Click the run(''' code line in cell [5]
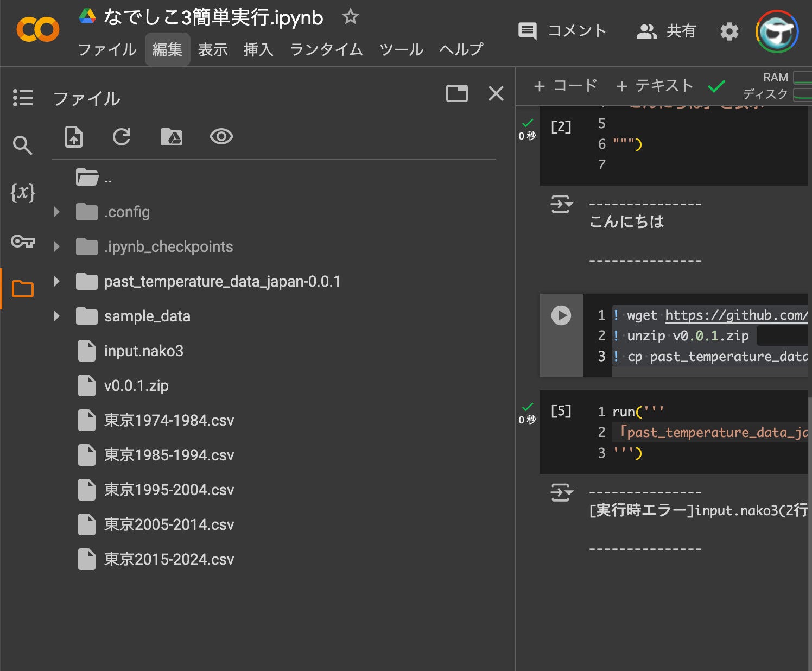Image resolution: width=812 pixels, height=671 pixels. click(x=638, y=412)
